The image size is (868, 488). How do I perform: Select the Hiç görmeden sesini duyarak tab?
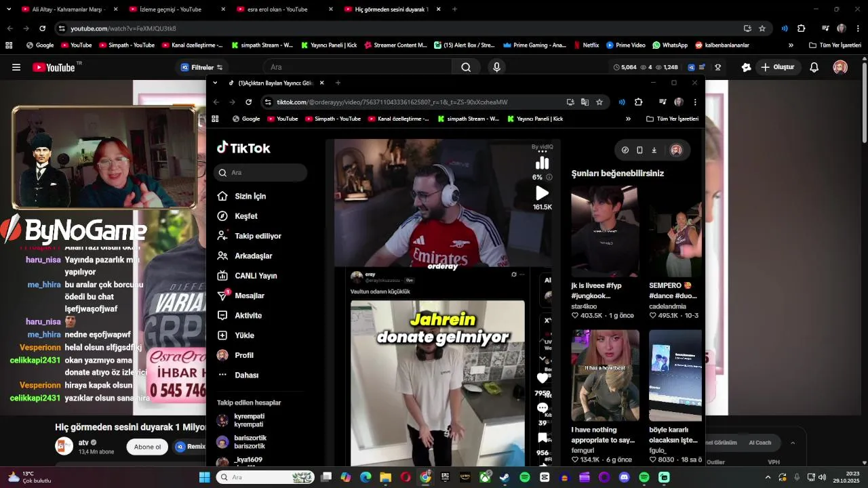coord(392,9)
